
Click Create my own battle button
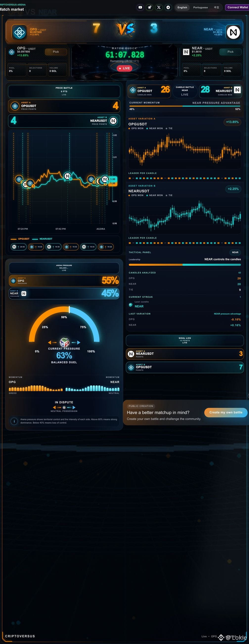click(226, 412)
